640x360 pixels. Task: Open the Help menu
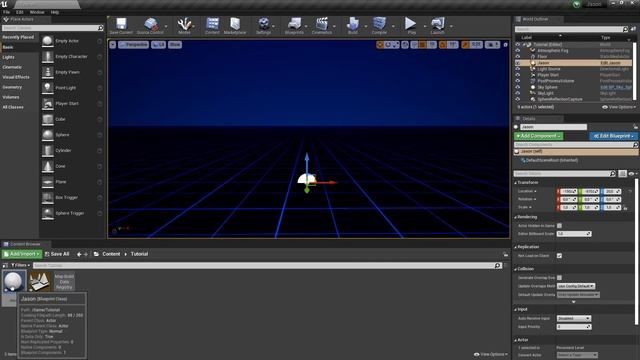tap(55, 12)
